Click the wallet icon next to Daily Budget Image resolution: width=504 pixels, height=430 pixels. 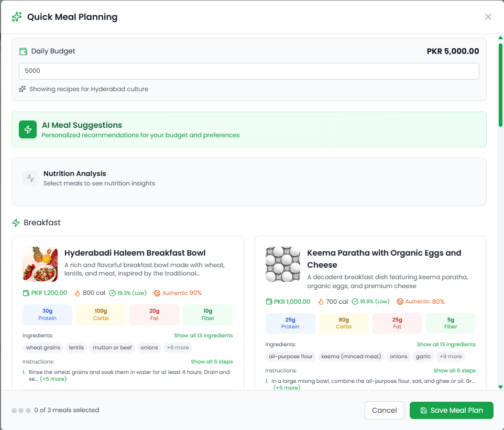click(x=23, y=51)
